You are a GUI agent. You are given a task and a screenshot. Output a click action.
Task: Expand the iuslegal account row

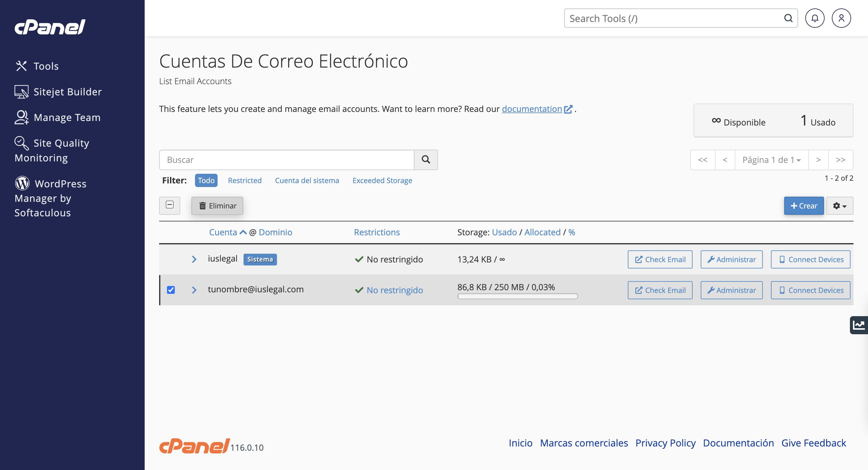tap(194, 259)
